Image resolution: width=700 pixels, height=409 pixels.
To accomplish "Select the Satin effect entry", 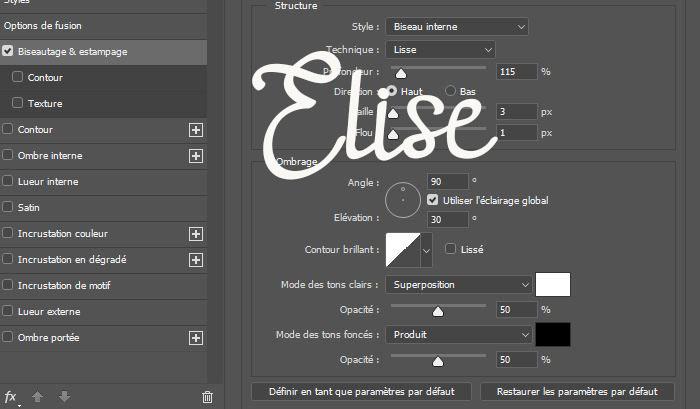I will tap(29, 208).
